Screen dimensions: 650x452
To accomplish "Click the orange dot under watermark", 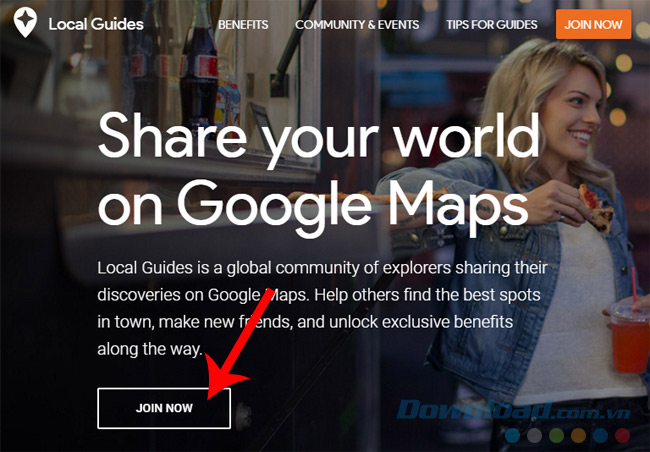I will pyautogui.click(x=578, y=435).
